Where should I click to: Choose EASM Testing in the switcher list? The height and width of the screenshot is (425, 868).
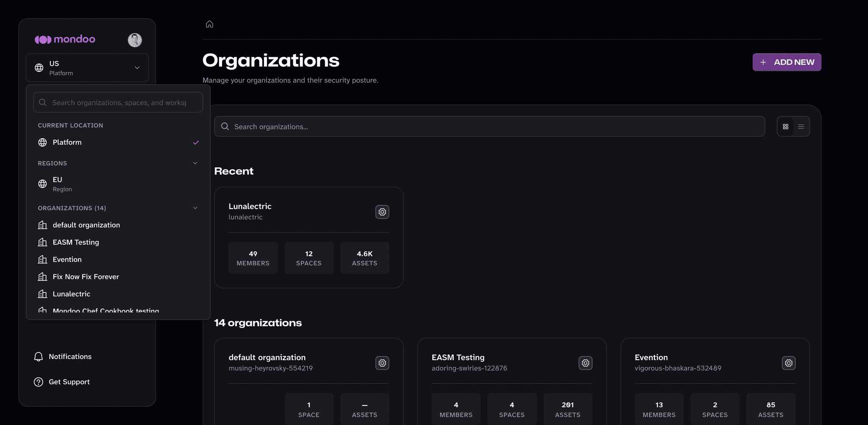coord(118,242)
